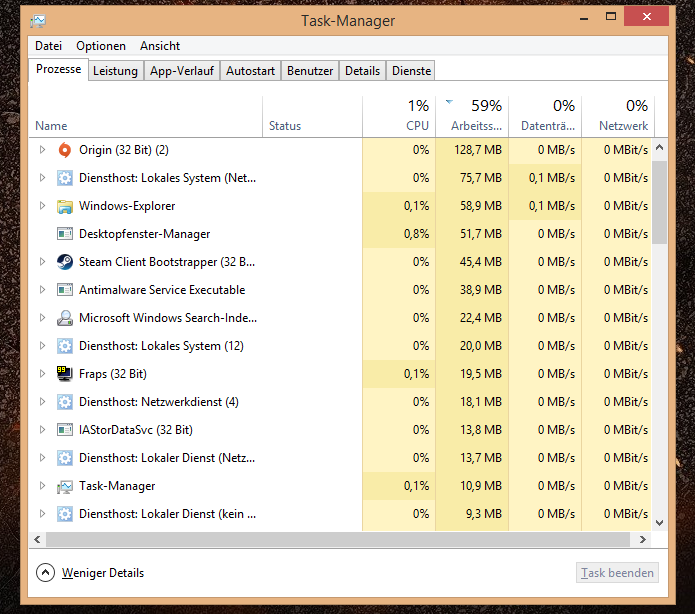Screen dimensions: 695x614
Task: Switch to the Benutzer tab
Action: (x=310, y=71)
